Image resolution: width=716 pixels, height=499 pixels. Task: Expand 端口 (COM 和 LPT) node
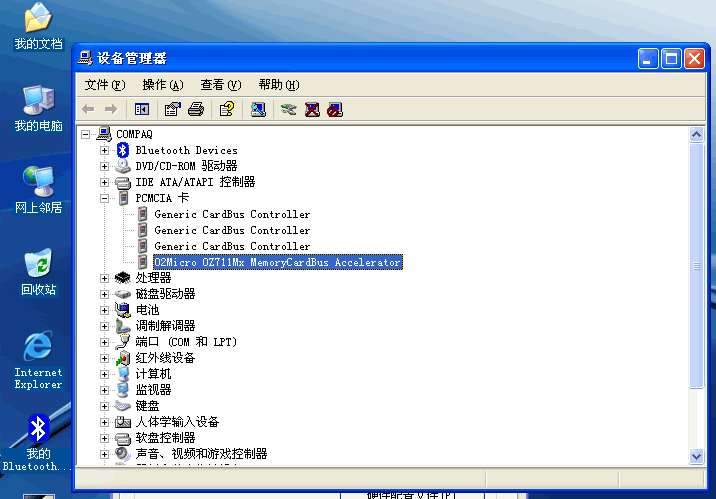(105, 342)
